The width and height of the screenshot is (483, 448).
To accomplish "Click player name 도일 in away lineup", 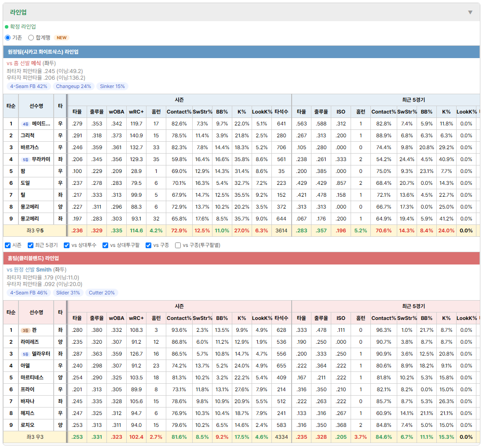I will [x=25, y=183].
